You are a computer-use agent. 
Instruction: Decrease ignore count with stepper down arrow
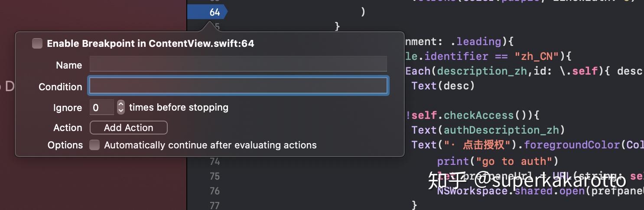click(121, 110)
